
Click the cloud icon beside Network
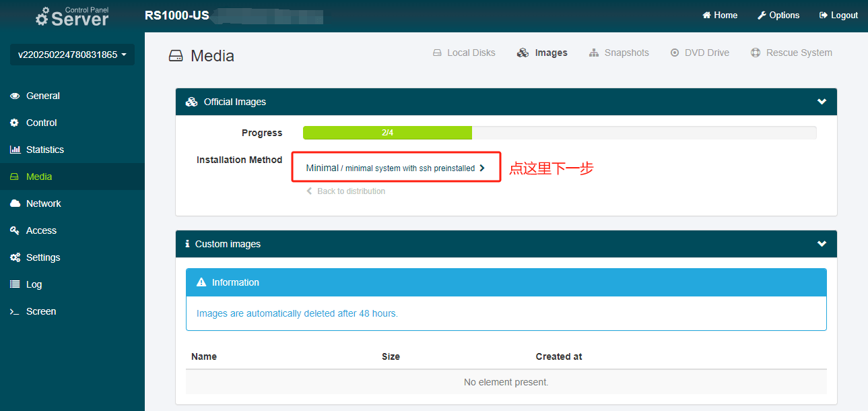15,204
